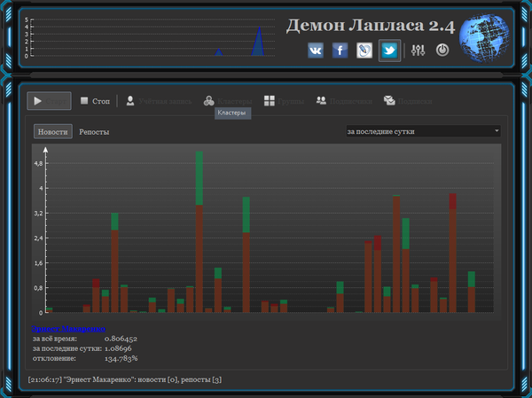
Task: Open the subscribers people toolbar item
Action: 321,101
